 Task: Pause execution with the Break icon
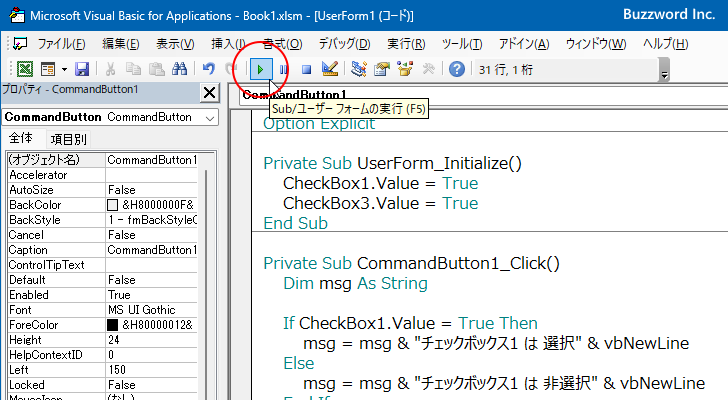pyautogui.click(x=283, y=70)
